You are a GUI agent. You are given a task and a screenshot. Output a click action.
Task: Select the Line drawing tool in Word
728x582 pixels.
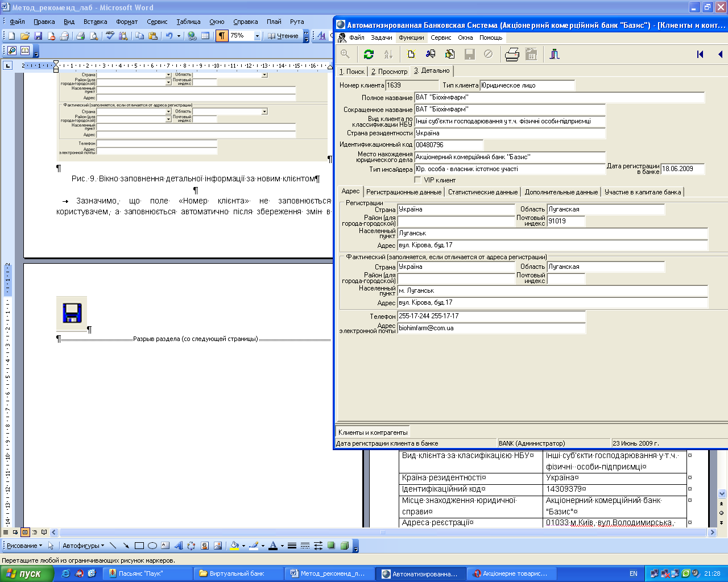(113, 546)
